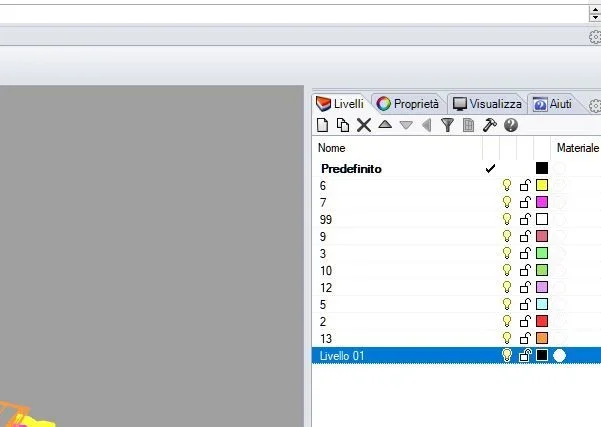Click the layer Filter funnel icon

447,125
